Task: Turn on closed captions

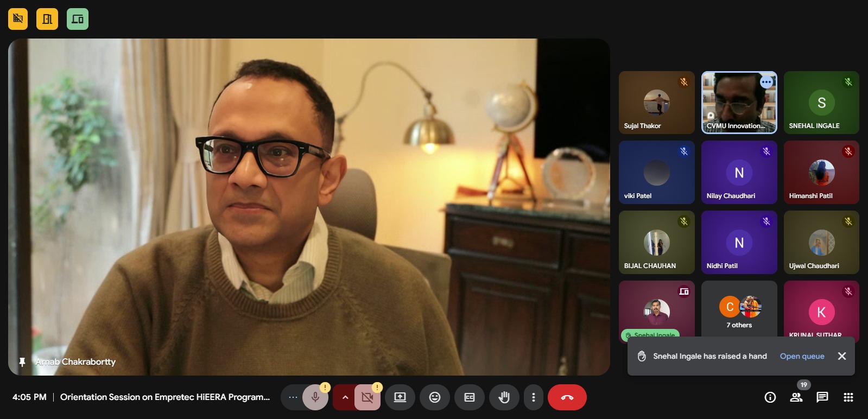Action: coord(470,397)
